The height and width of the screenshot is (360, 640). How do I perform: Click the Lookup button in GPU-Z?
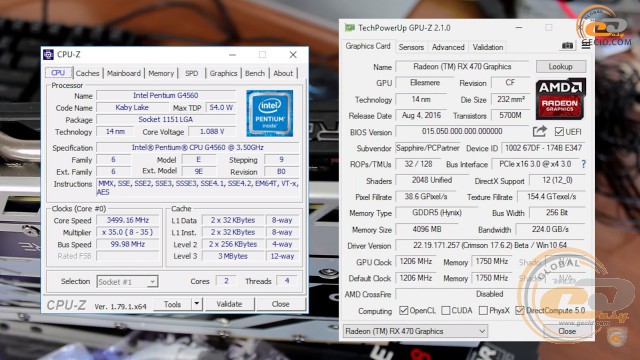pyautogui.click(x=560, y=67)
